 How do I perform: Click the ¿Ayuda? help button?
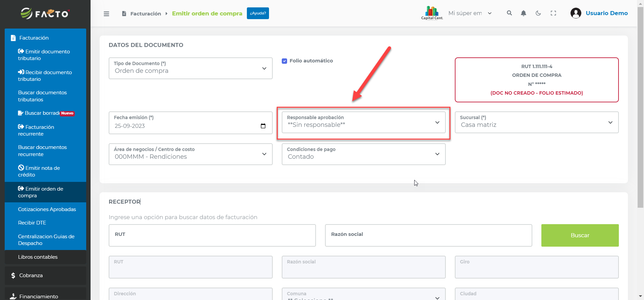coord(258,13)
